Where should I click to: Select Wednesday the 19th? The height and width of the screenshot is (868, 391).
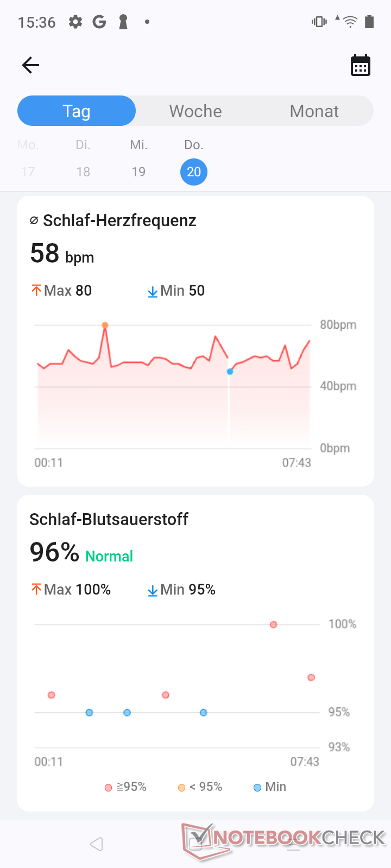[x=138, y=171]
